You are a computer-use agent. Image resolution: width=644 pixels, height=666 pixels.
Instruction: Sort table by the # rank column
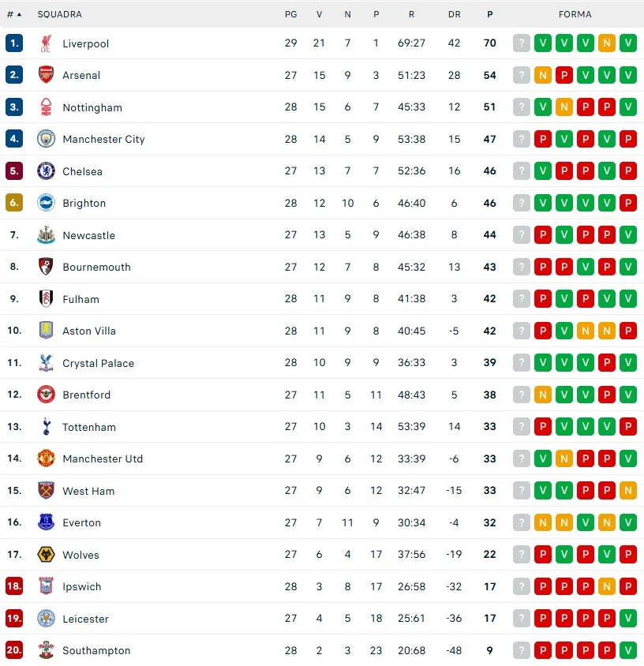(x=13, y=14)
